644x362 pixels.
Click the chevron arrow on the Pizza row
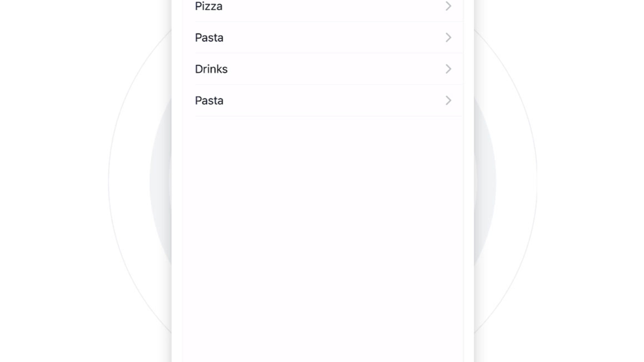[448, 6]
